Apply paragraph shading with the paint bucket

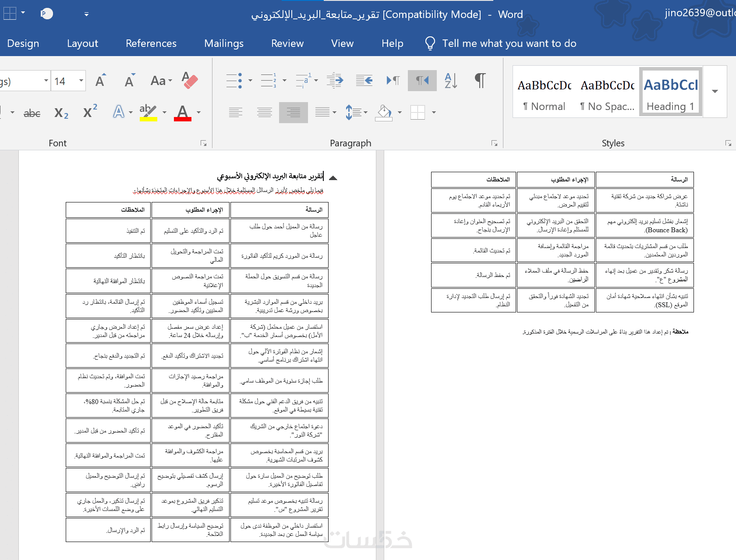[x=384, y=112]
